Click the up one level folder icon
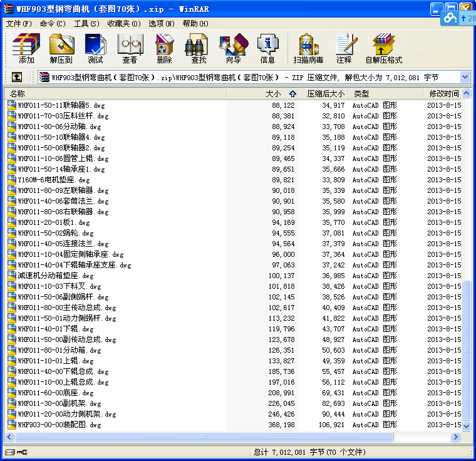Screen dimensions: 476x461 pos(17,77)
